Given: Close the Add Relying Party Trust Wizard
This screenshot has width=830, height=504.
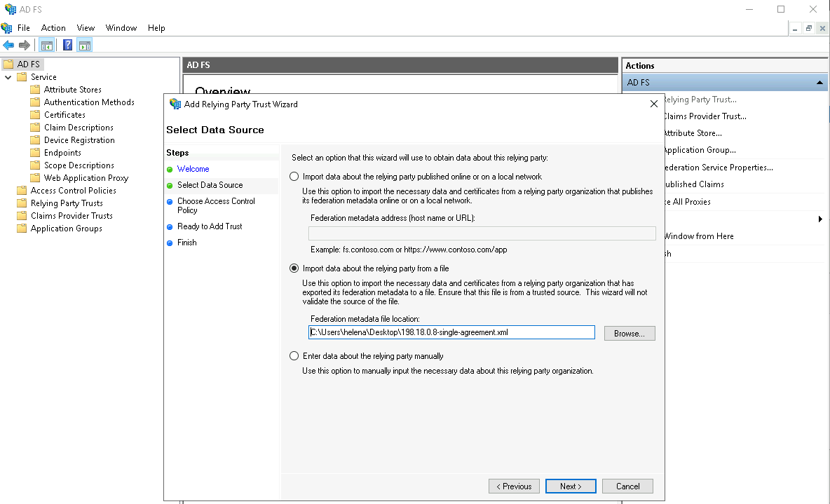Looking at the screenshot, I should pyautogui.click(x=653, y=104).
